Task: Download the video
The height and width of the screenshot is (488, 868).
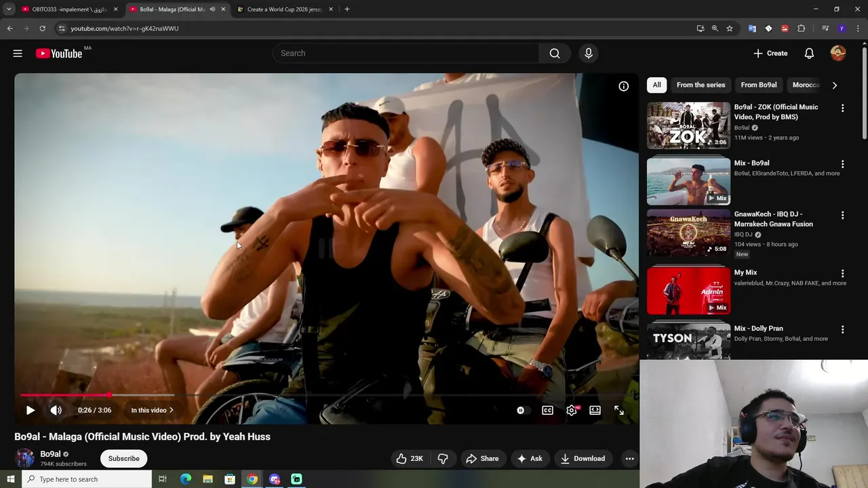Action: point(583,459)
